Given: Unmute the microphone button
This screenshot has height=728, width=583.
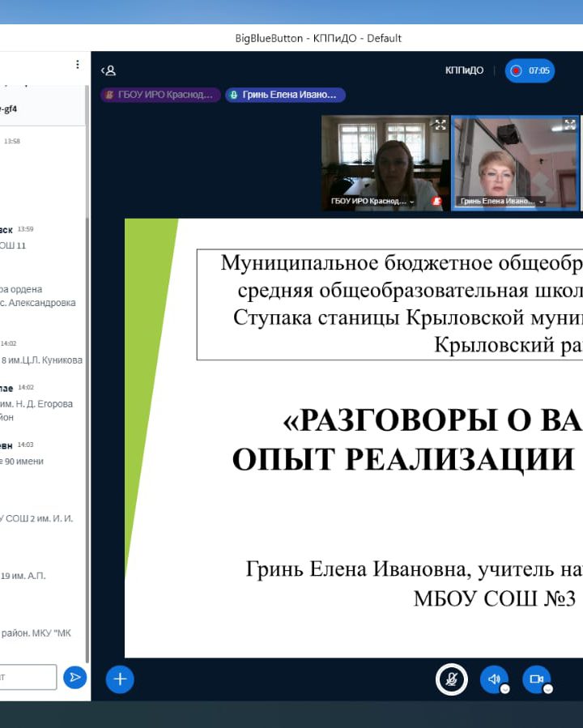Looking at the screenshot, I should (452, 679).
